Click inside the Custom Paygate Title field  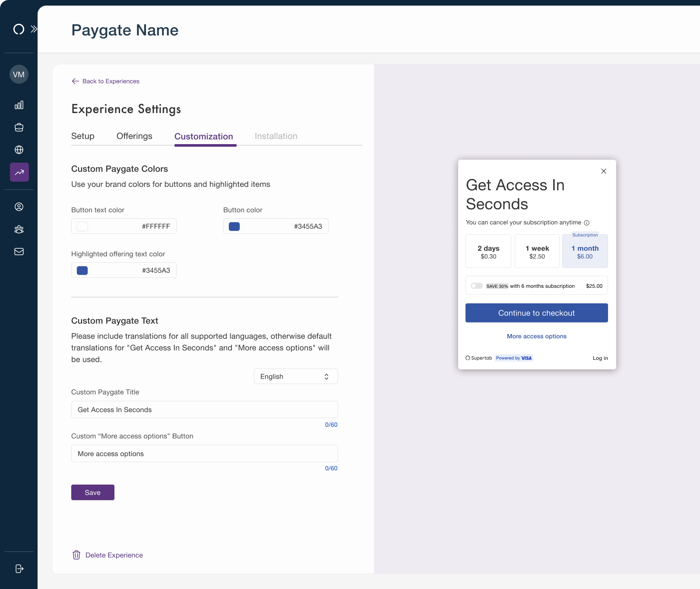tap(204, 409)
